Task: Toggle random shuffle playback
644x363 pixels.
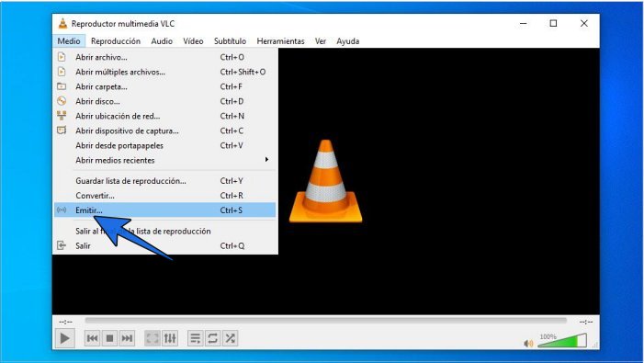Action: click(x=231, y=338)
